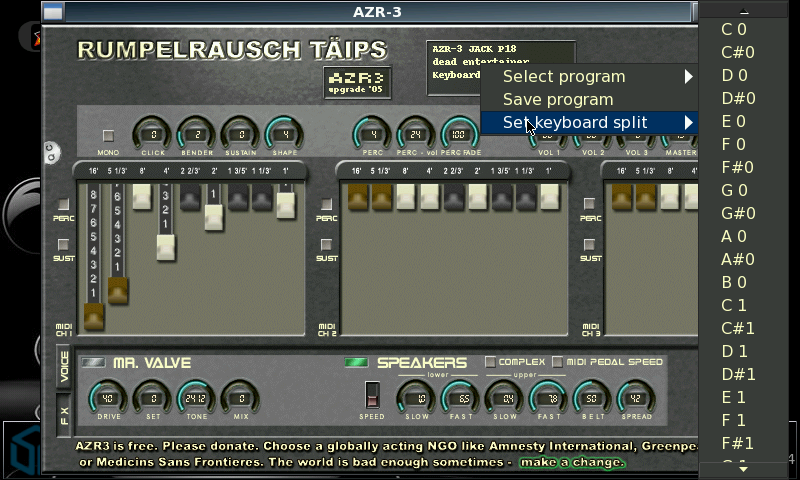This screenshot has height=480, width=800.
Task: Pick A#0 from the note list
Action: click(x=743, y=259)
